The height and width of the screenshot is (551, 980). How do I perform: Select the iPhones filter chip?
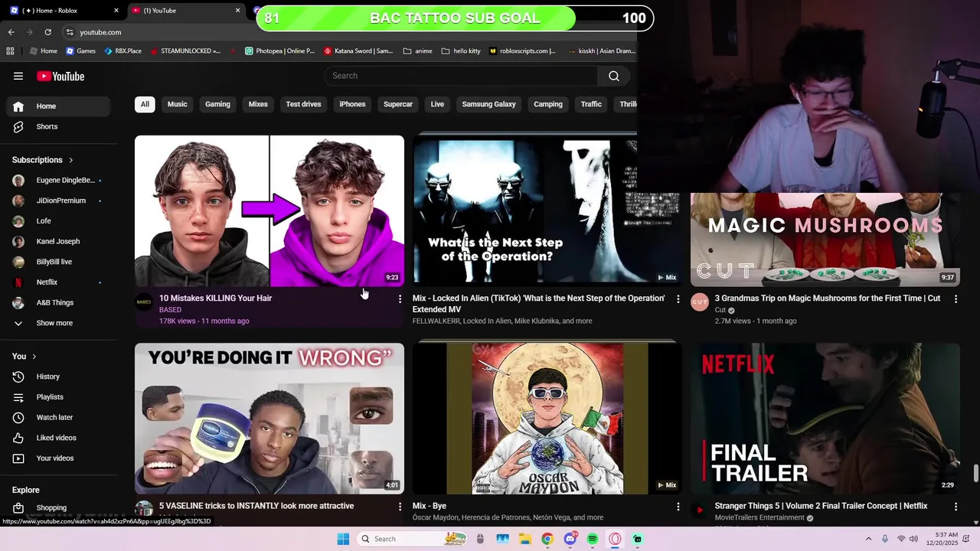tap(352, 104)
